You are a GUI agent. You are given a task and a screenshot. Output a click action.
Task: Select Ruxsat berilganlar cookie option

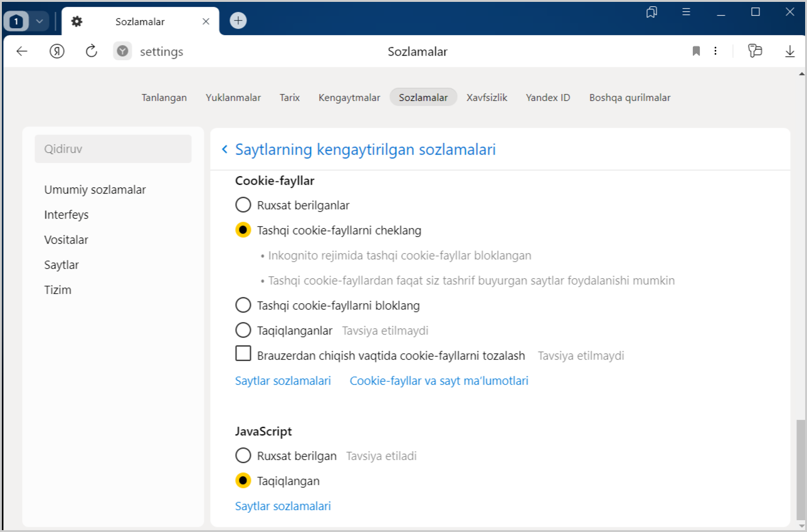(x=243, y=205)
